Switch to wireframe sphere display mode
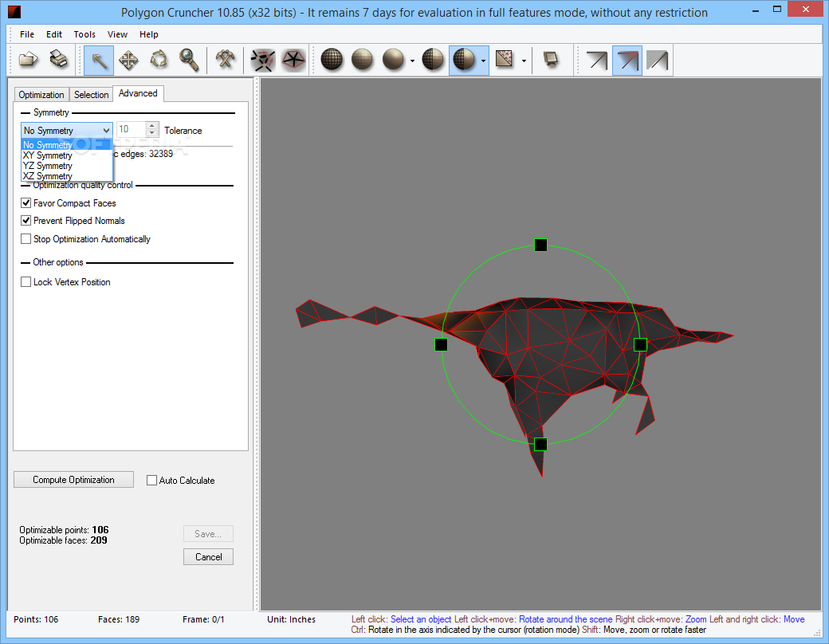 pyautogui.click(x=332, y=60)
